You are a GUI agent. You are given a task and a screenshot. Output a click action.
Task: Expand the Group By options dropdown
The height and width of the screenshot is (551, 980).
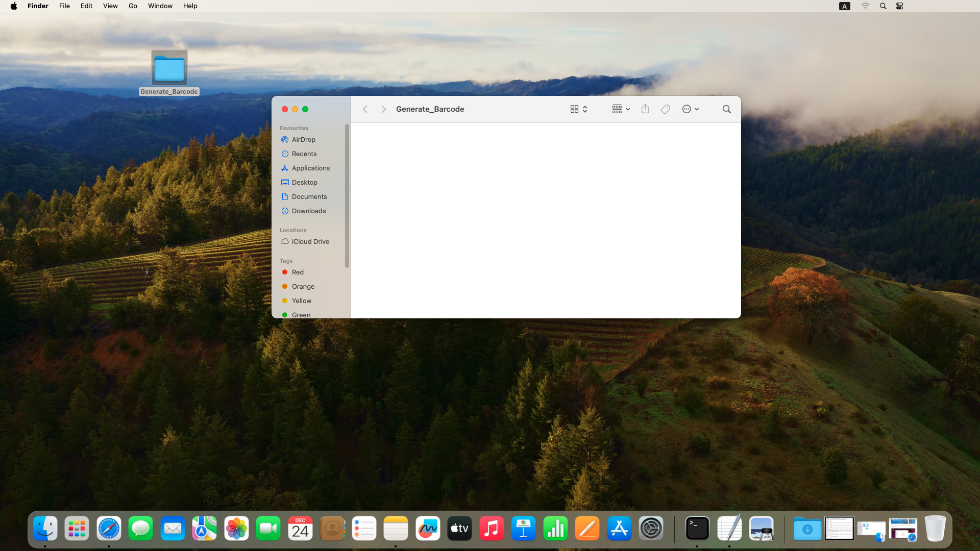(621, 109)
